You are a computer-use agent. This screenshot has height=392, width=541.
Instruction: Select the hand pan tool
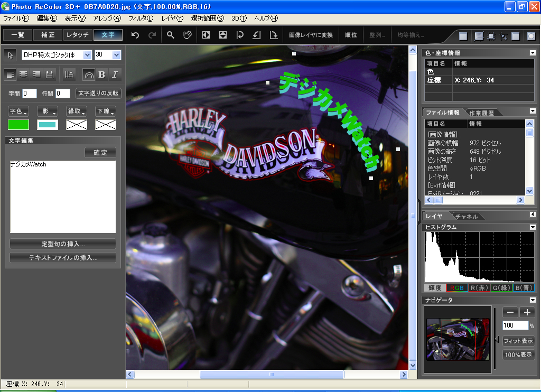pos(186,35)
